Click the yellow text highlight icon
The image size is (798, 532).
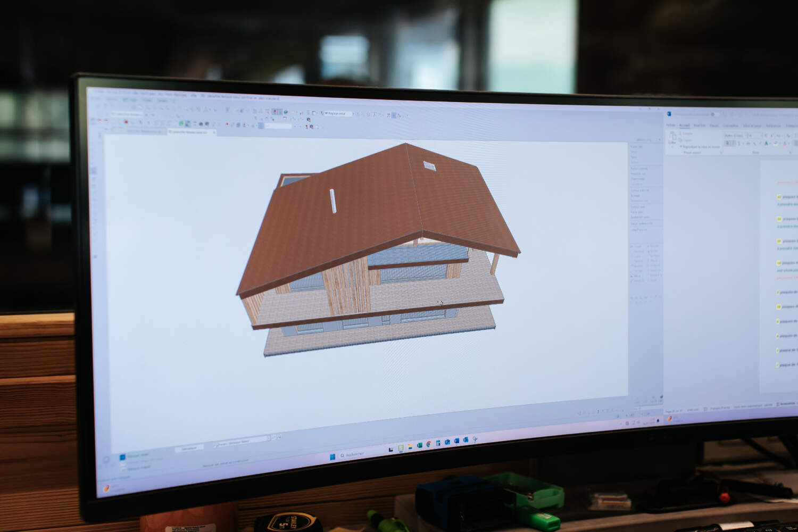776,144
